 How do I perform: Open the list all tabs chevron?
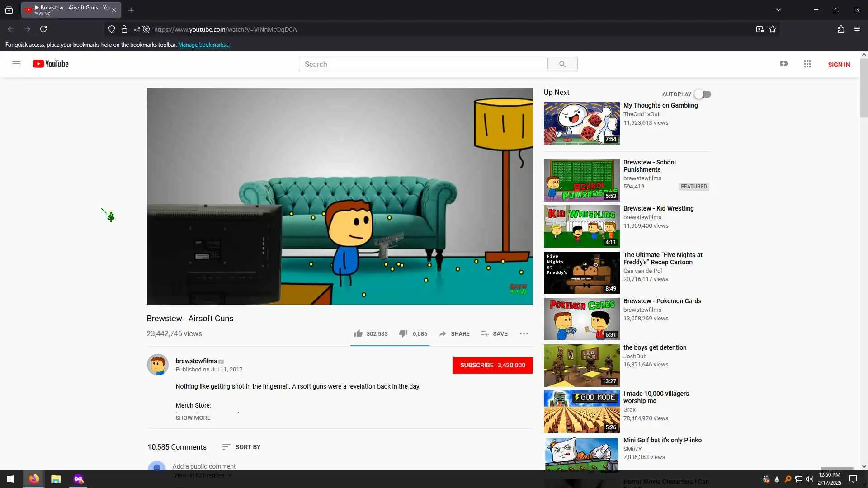pos(778,10)
